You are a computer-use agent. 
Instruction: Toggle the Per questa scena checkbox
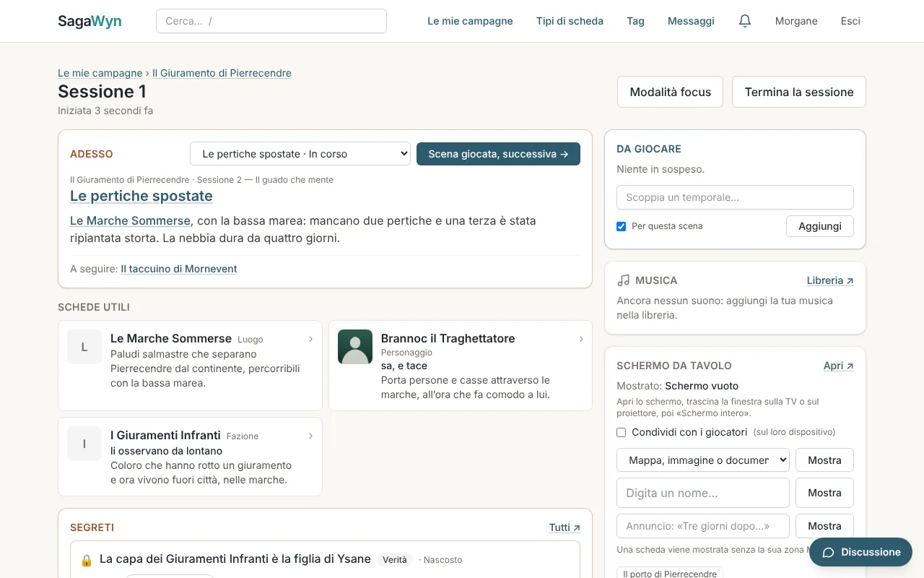[622, 226]
